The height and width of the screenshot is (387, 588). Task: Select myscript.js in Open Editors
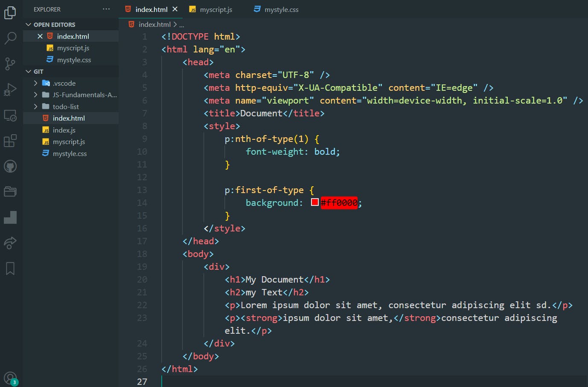click(71, 48)
